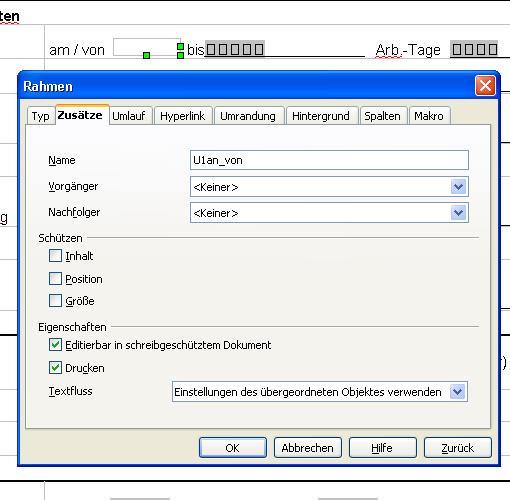
Task: Click the Abbrechen button
Action: click(x=308, y=448)
